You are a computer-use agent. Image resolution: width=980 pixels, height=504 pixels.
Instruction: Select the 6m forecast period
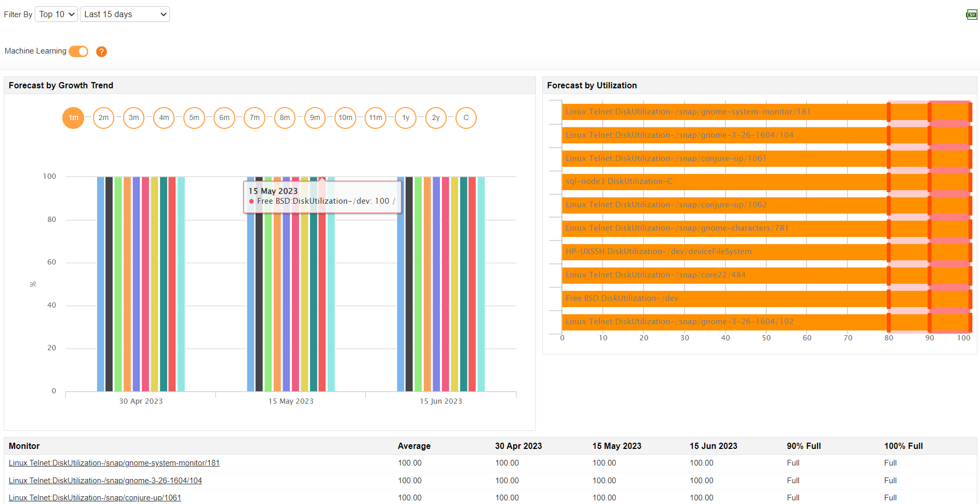point(224,118)
